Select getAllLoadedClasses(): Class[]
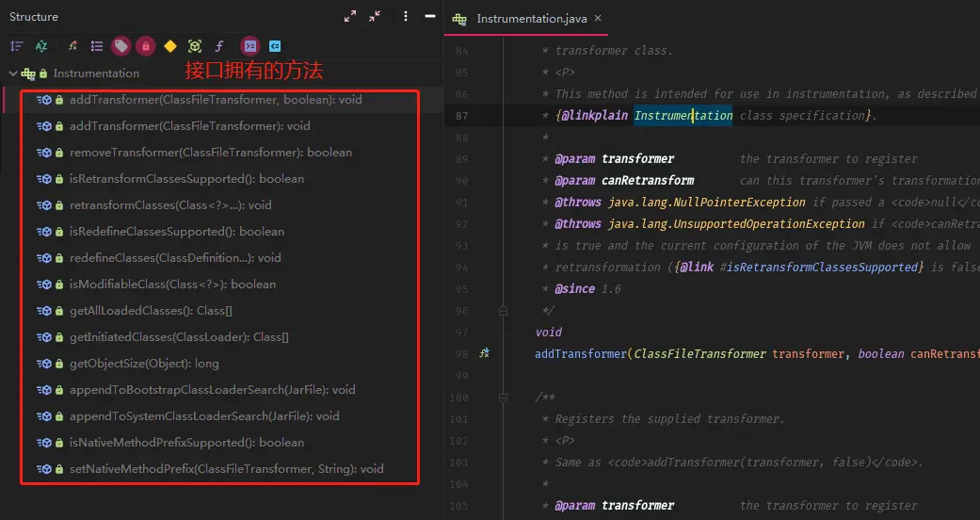The width and height of the screenshot is (980, 520). pyautogui.click(x=151, y=310)
